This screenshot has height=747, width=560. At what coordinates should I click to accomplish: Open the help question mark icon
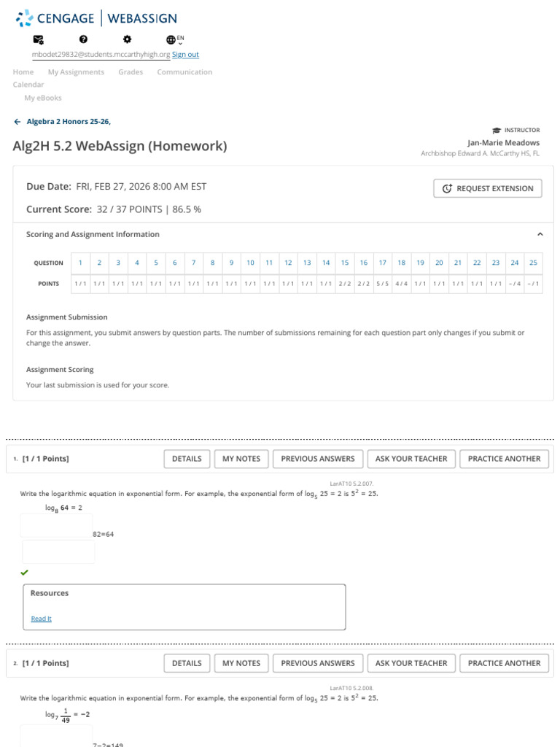coord(83,39)
